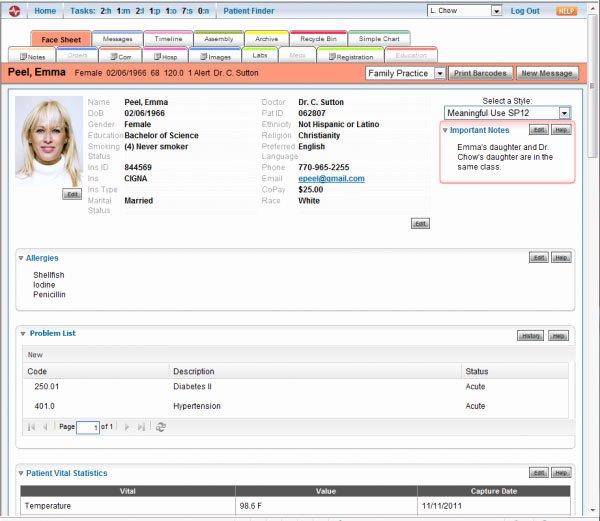This screenshot has height=521, width=600.
Task: Switch to the Face Sheet tab
Action: pos(61,39)
